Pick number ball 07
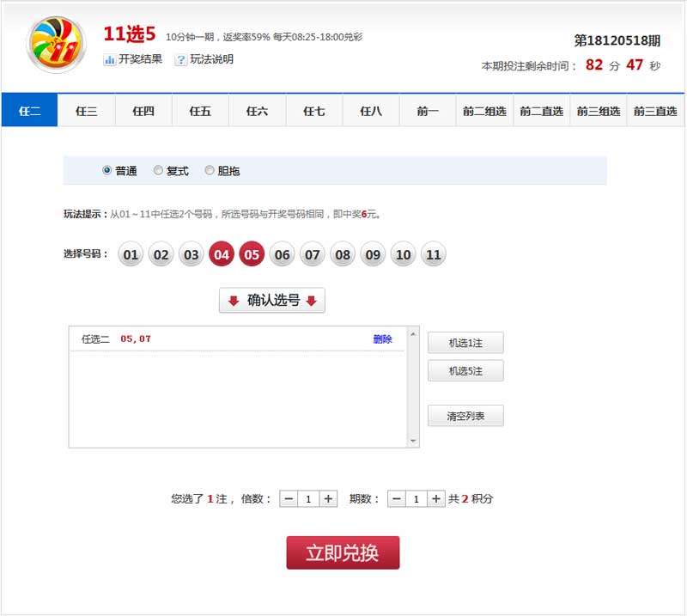Viewport: 687px width, 616px height. 312,253
